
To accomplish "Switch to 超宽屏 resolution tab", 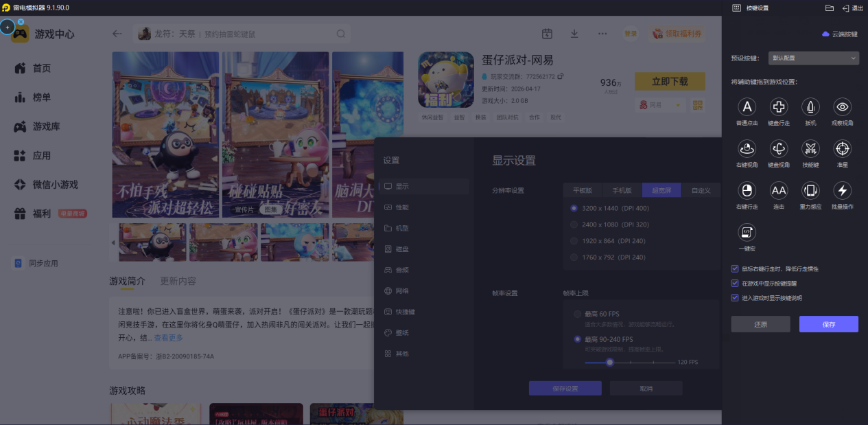I will [x=661, y=190].
